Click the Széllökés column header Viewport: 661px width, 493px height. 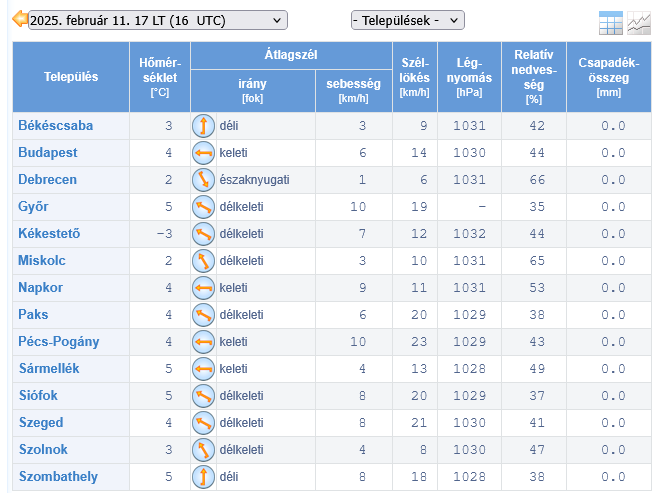(413, 77)
